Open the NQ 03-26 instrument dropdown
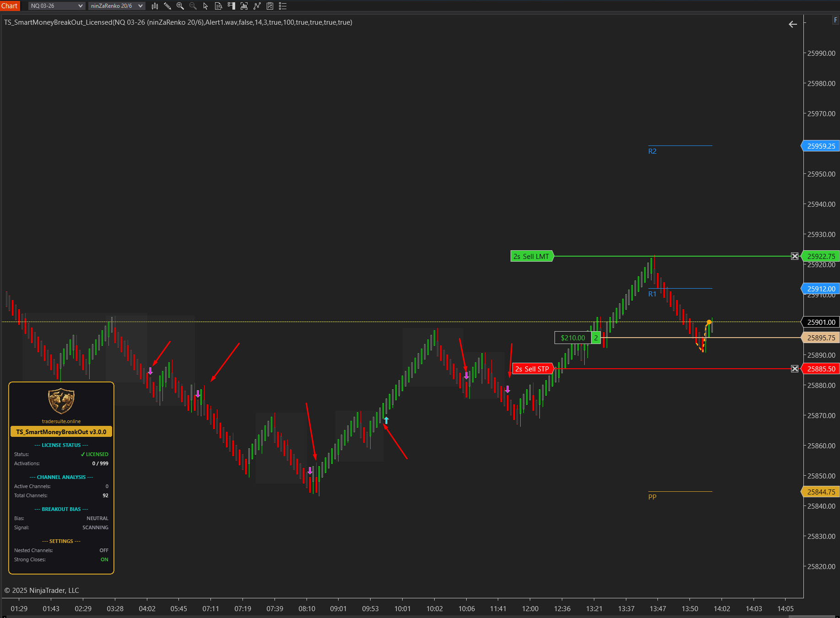840x618 pixels. point(57,6)
